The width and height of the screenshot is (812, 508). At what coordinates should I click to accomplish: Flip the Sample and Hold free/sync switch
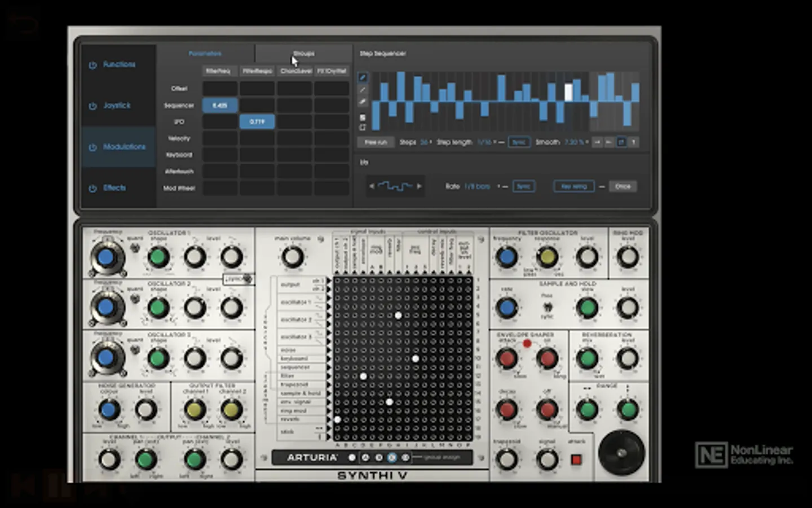click(547, 308)
